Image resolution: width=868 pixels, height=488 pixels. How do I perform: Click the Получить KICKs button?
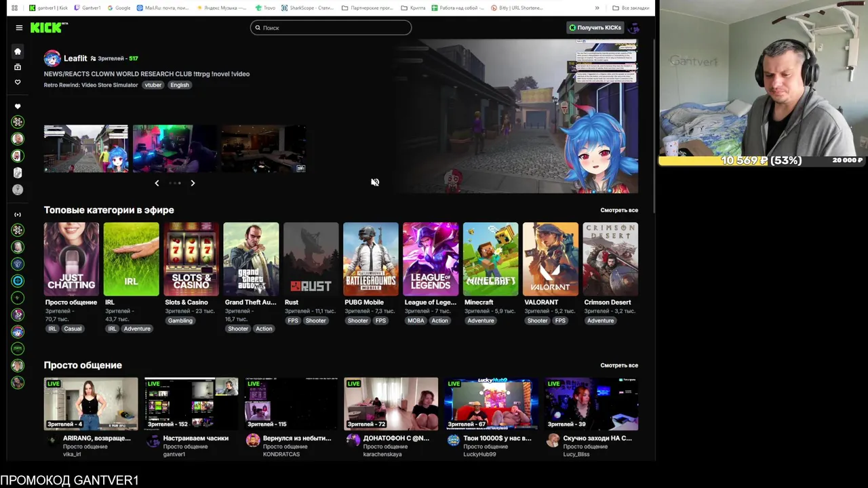[595, 28]
